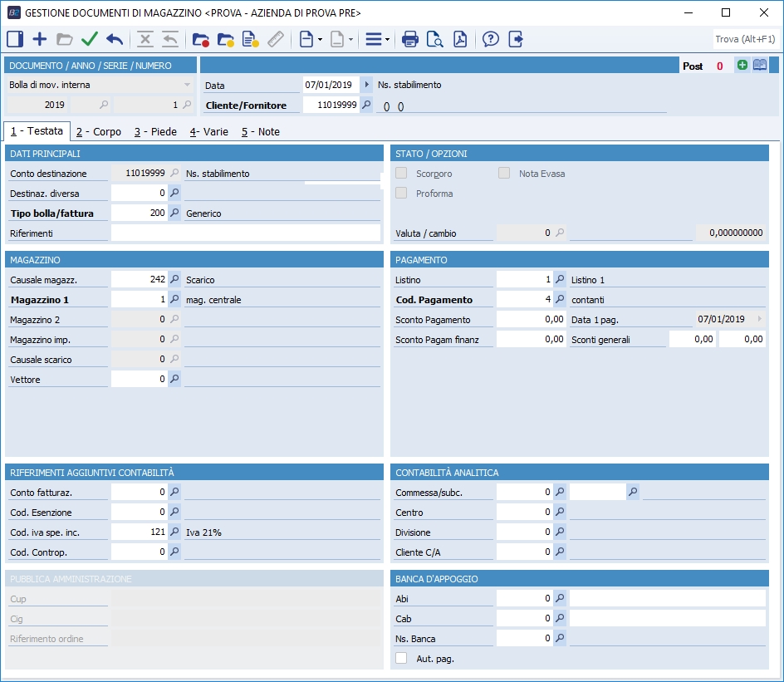Check the Proforma option
Screen dimensions: 784x682
(x=402, y=194)
